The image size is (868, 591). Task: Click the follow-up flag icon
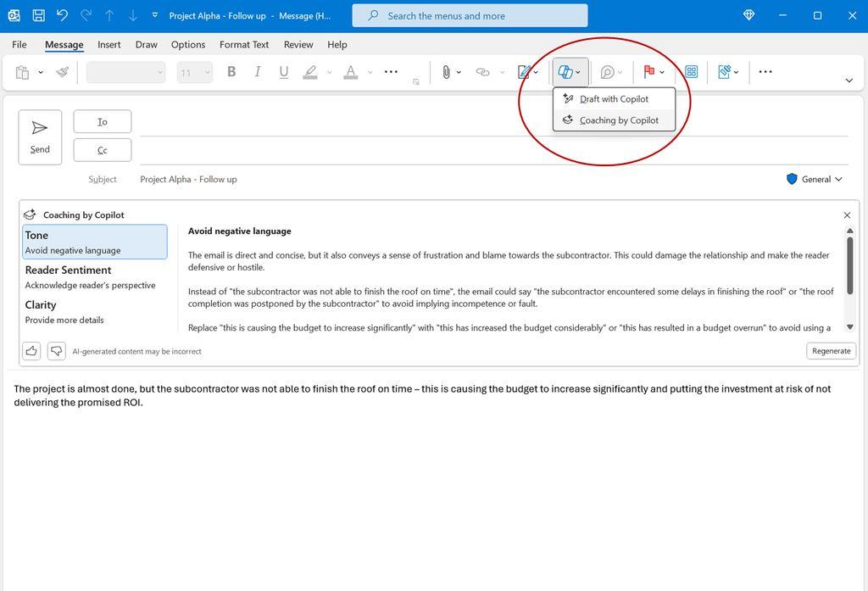pyautogui.click(x=649, y=72)
